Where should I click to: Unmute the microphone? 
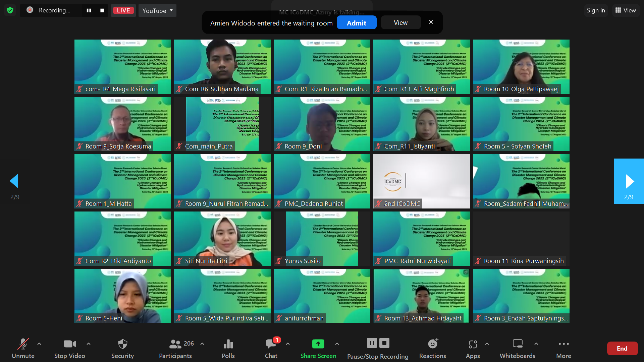pyautogui.click(x=23, y=349)
